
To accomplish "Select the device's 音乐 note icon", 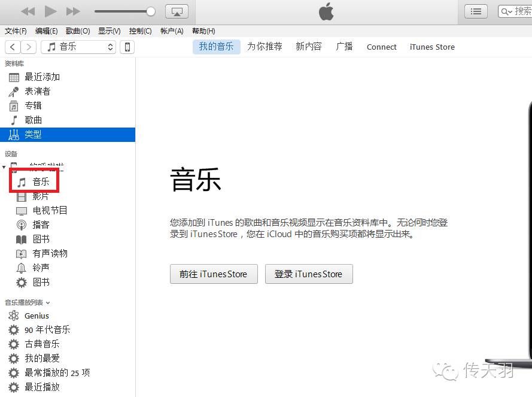I will click(22, 183).
